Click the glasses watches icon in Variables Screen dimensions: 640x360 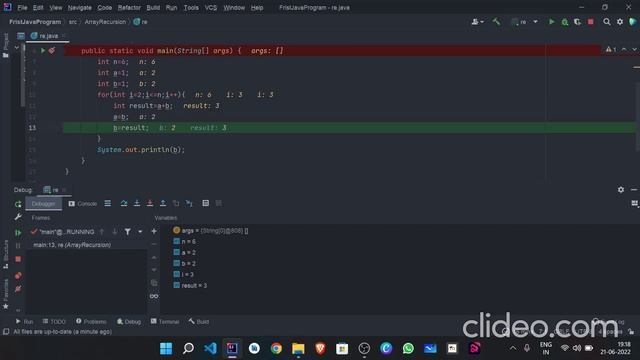click(154, 296)
